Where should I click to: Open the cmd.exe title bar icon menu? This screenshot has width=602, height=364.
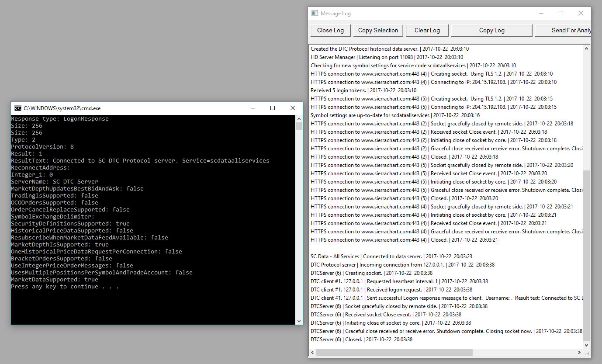(17, 108)
